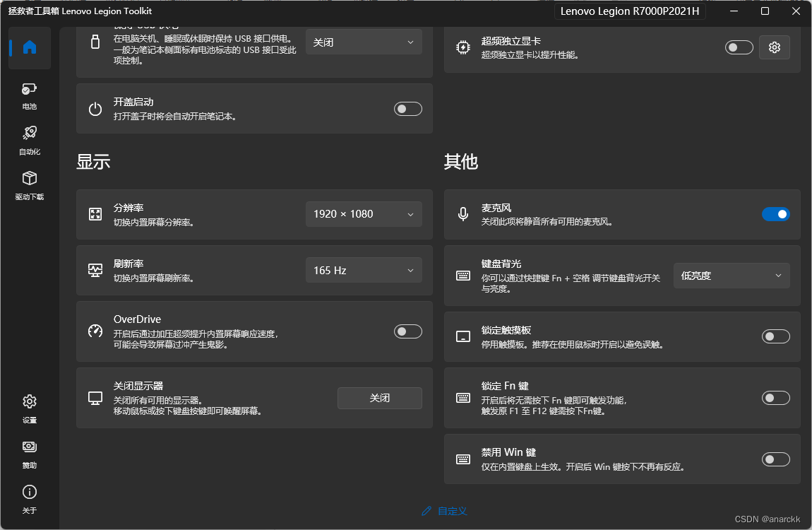Open the USB power 关闭 dropdown
This screenshot has width=812, height=530.
(364, 42)
